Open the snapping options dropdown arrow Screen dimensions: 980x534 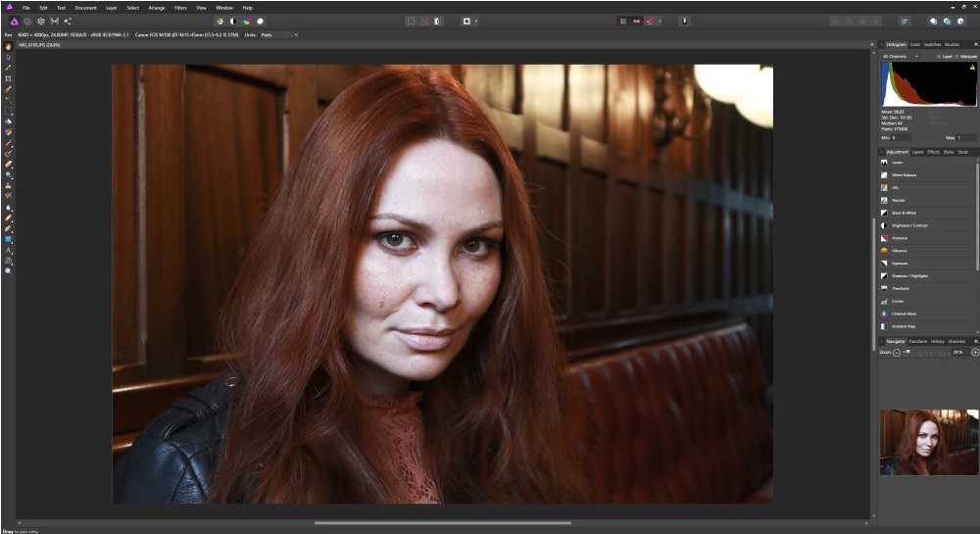coord(660,22)
